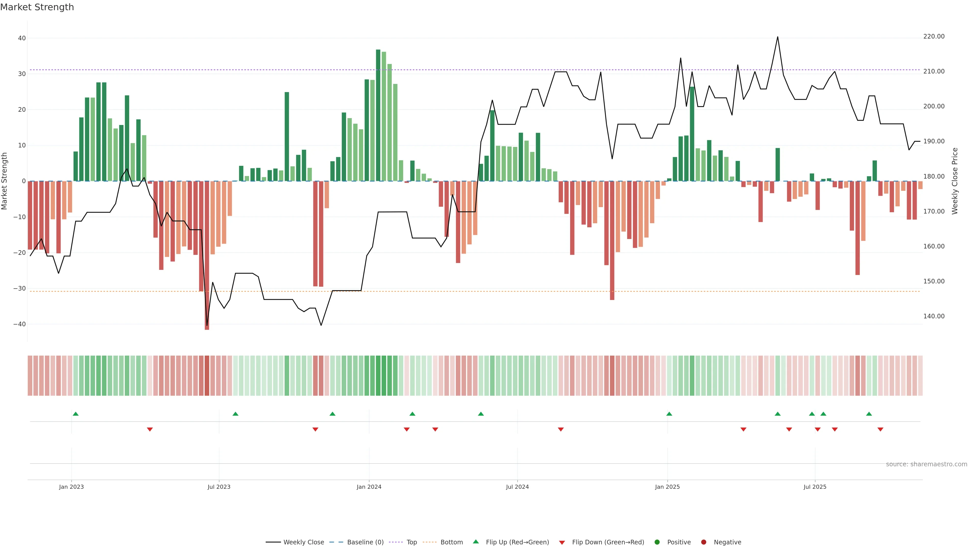Click the Weekly Close Price axis title
The height and width of the screenshot is (551, 980).
[955, 181]
